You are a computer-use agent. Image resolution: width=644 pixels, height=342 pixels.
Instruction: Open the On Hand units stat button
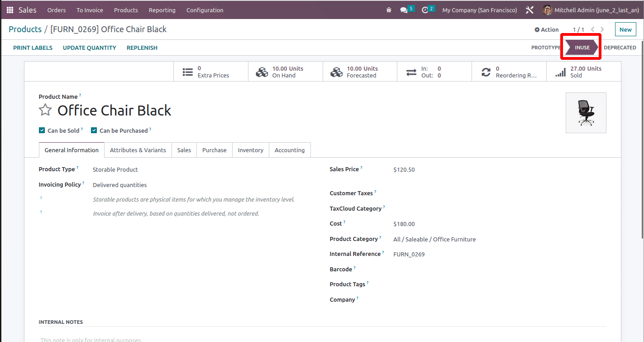tap(285, 71)
